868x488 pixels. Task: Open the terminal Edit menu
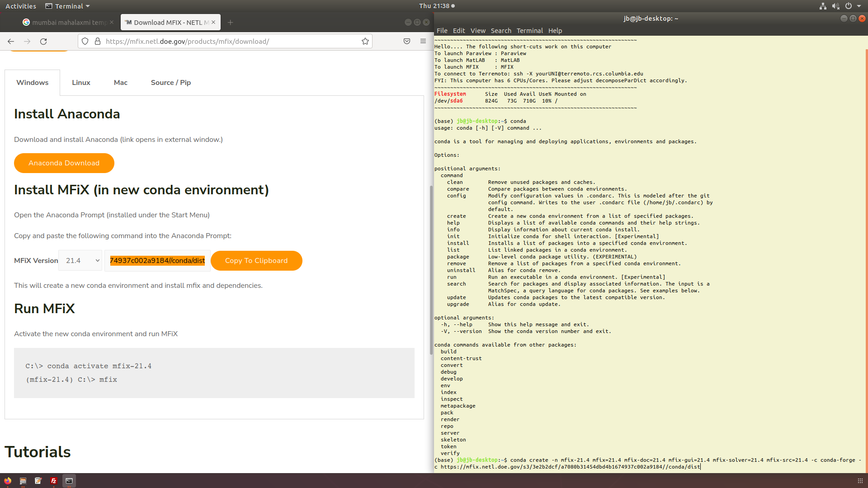coord(458,31)
